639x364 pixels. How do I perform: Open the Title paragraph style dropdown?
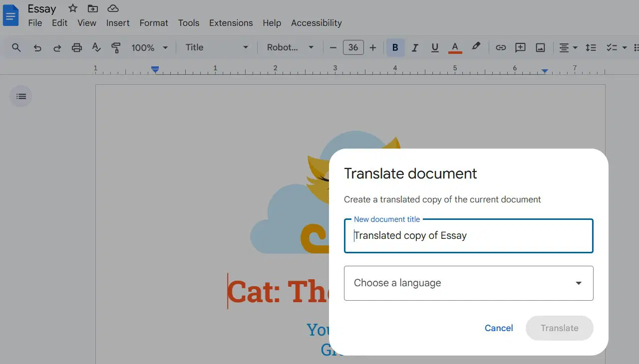coord(217,48)
